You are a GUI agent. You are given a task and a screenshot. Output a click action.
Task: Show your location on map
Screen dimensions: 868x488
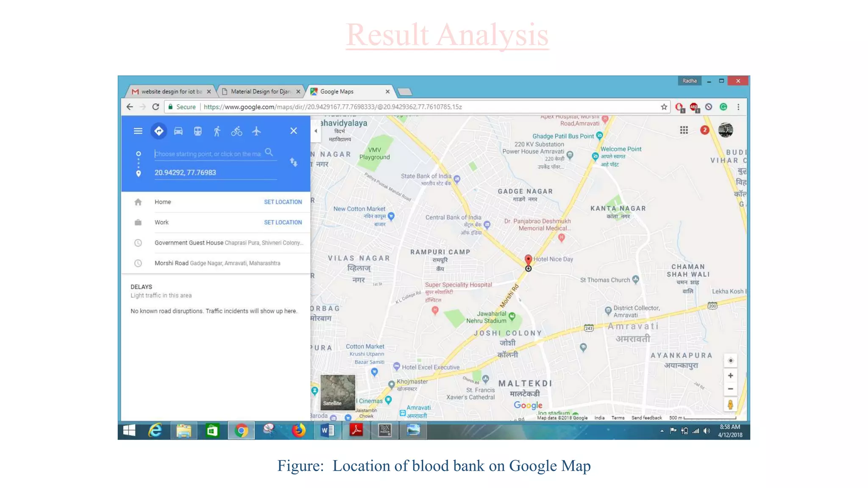(x=730, y=361)
